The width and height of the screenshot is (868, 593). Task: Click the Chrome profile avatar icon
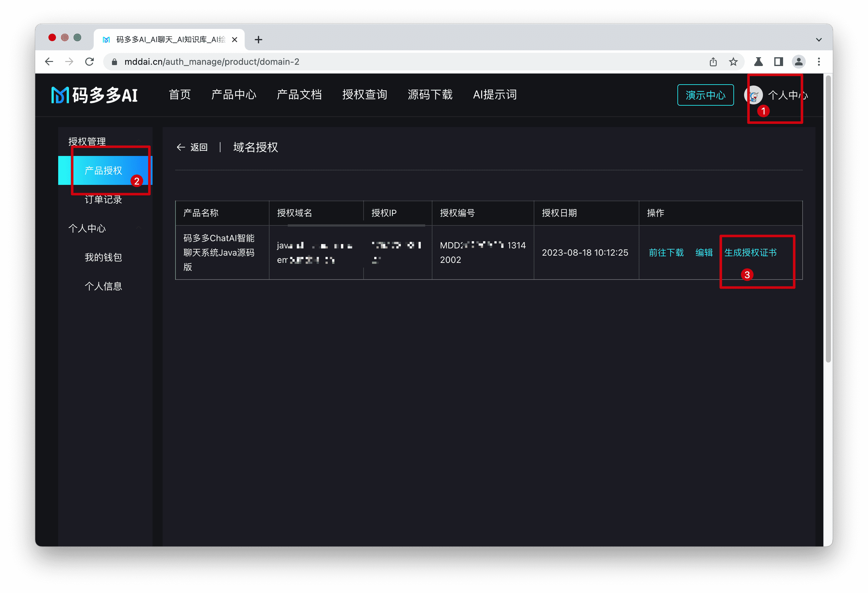click(x=798, y=62)
